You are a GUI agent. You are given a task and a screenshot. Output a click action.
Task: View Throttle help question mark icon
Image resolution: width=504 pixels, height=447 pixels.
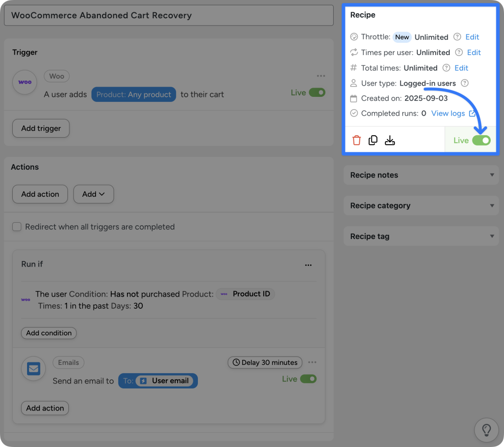[x=456, y=37]
